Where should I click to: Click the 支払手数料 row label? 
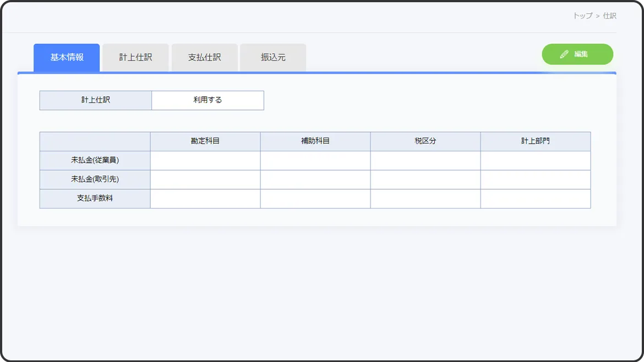click(95, 199)
